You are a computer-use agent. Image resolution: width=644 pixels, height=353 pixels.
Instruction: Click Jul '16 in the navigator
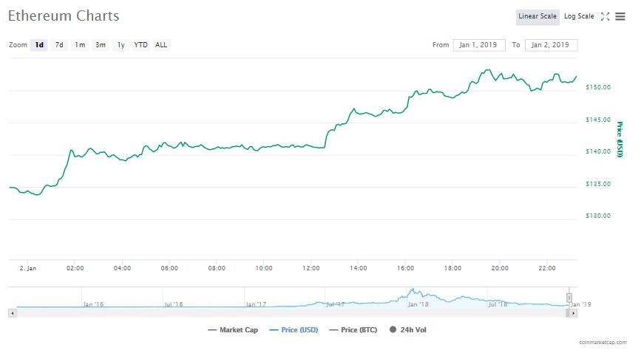point(173,304)
